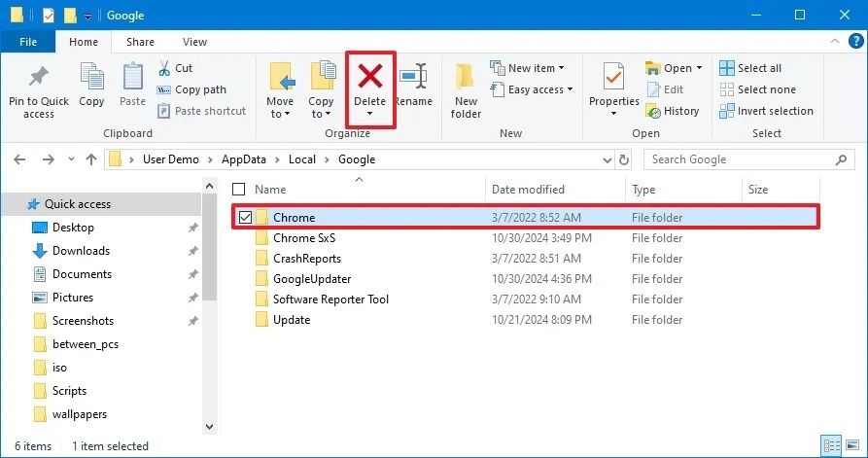Click Copy path in the ribbon

tap(191, 89)
